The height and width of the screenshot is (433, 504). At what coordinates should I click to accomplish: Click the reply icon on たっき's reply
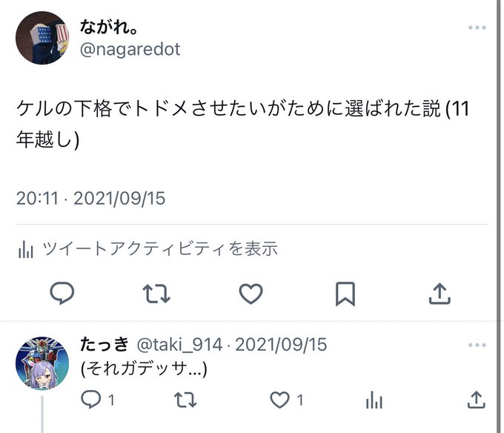click(91, 400)
